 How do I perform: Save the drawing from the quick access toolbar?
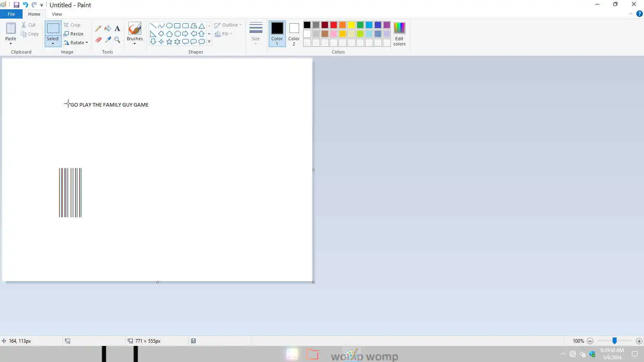17,5
